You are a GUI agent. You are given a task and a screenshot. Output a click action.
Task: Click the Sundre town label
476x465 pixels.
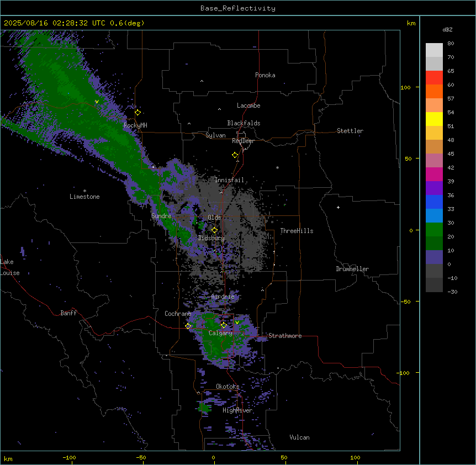click(x=161, y=216)
